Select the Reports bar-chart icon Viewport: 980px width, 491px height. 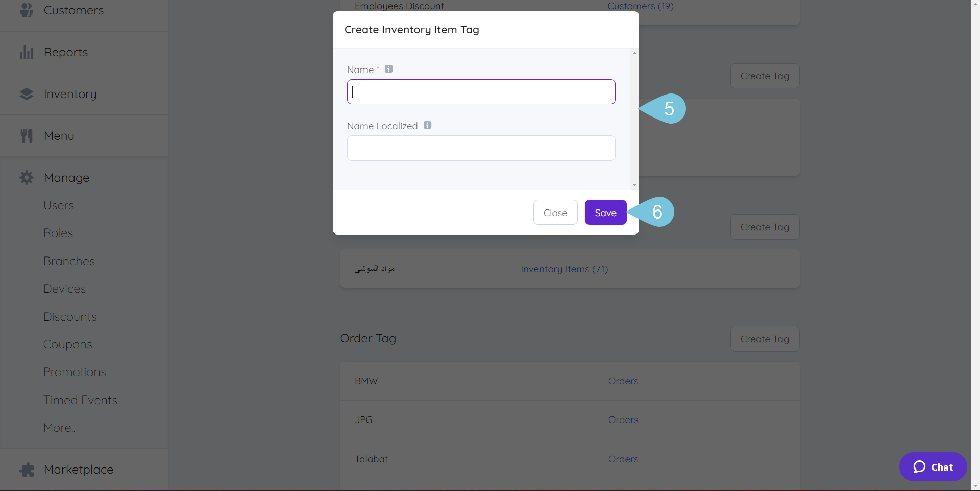pyautogui.click(x=27, y=52)
